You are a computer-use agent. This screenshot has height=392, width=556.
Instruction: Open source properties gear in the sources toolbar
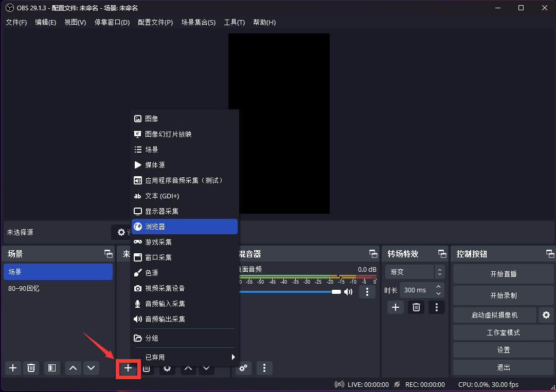(x=167, y=368)
